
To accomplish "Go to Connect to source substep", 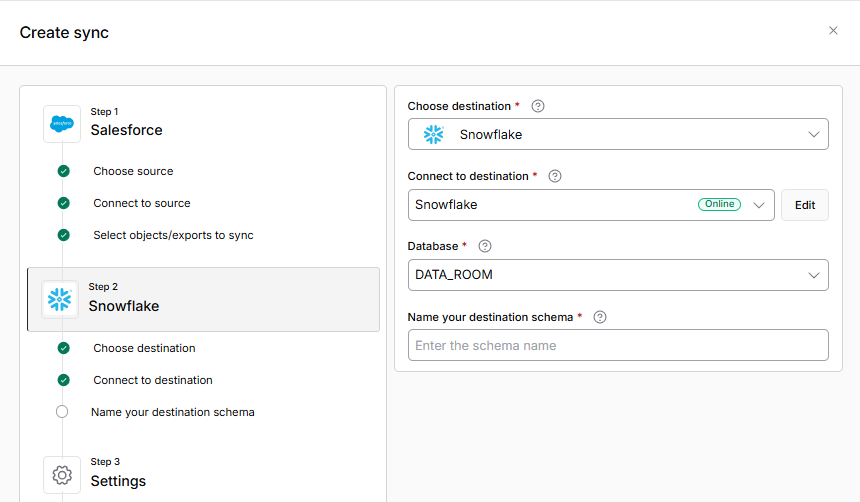I will pyautogui.click(x=142, y=203).
